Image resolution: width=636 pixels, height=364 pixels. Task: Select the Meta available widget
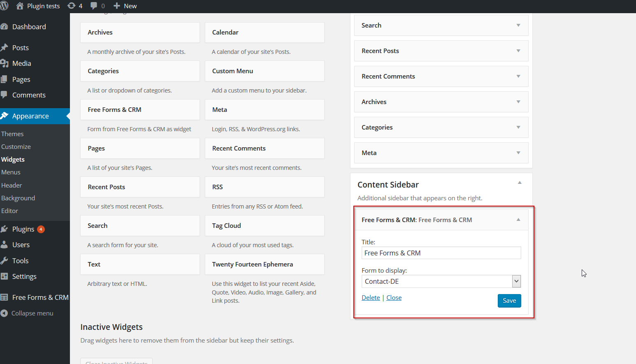tap(265, 110)
